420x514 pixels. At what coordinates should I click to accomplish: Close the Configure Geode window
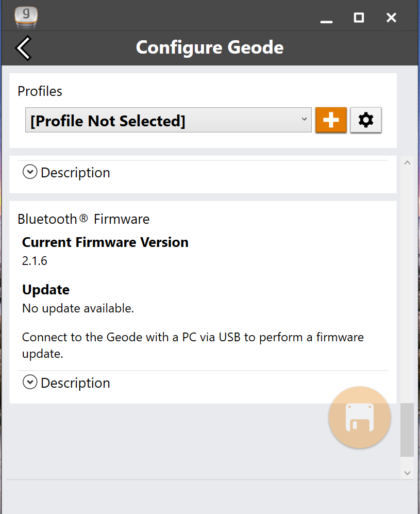391,18
